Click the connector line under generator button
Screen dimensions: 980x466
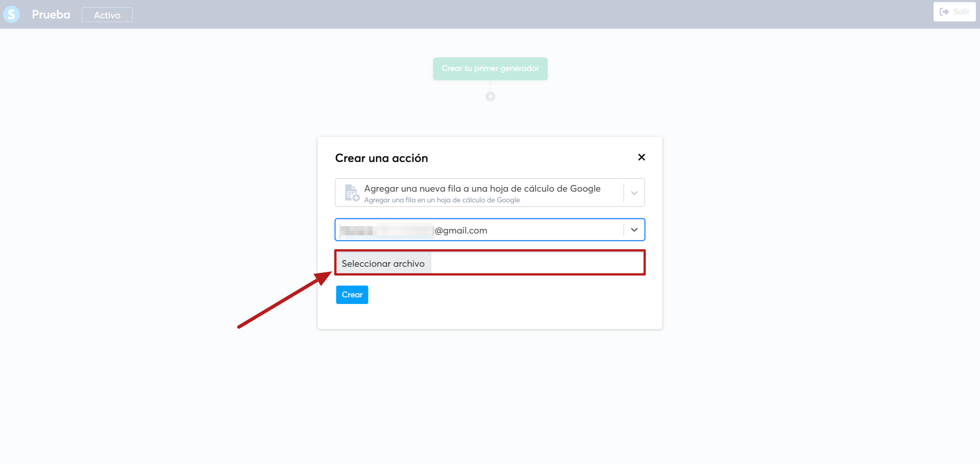[490, 85]
